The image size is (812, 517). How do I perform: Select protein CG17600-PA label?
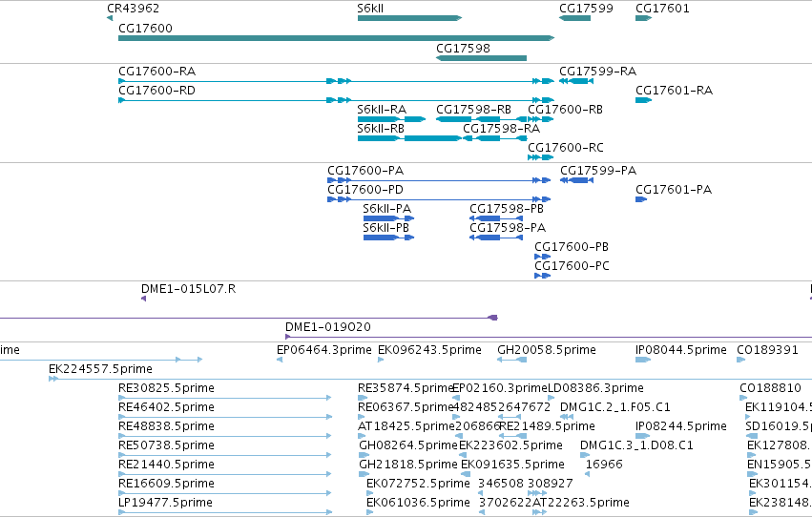coord(365,170)
